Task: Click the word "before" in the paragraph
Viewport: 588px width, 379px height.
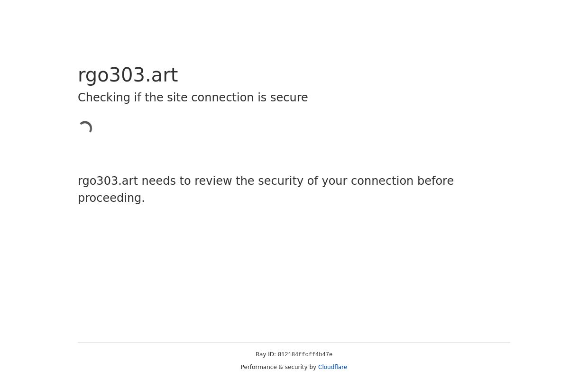Action: [x=435, y=181]
